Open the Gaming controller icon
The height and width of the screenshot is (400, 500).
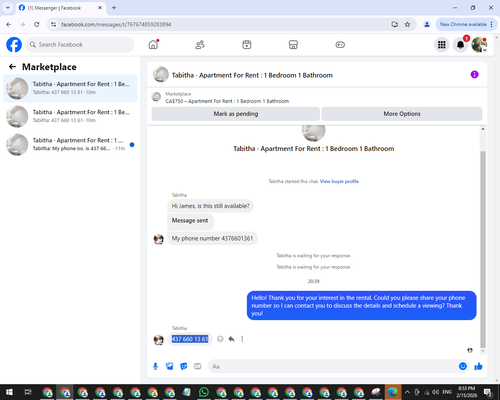click(340, 45)
